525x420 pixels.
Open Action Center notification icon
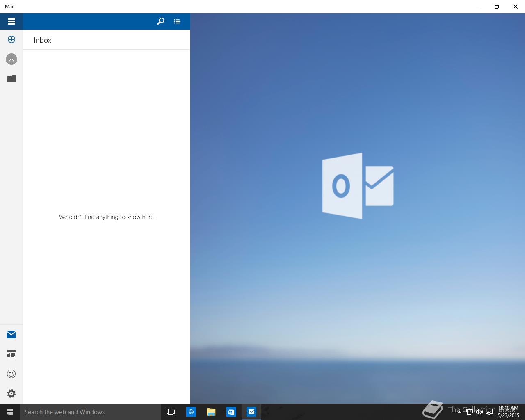(x=489, y=412)
